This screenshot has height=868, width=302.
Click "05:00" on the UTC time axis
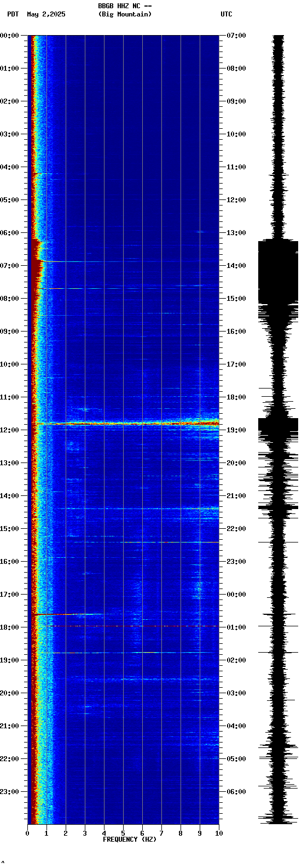click(x=236, y=759)
